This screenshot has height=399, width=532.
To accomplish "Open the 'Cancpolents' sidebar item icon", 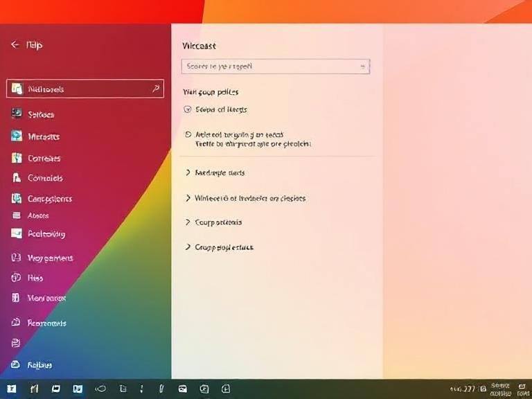I will pyautogui.click(x=17, y=198).
